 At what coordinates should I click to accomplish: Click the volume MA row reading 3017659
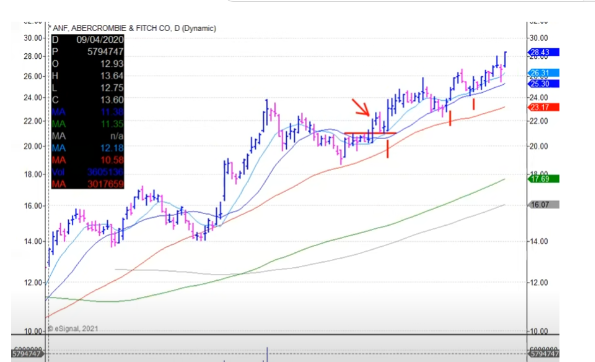[x=88, y=184]
